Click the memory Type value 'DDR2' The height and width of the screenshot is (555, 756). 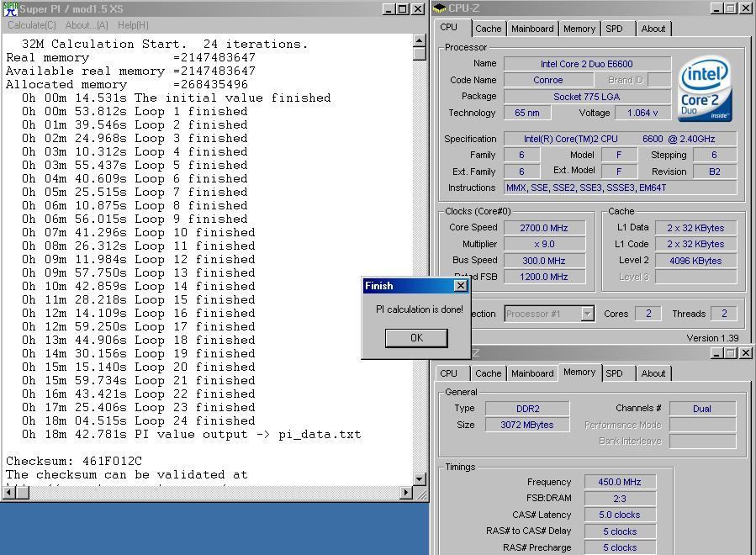[527, 409]
